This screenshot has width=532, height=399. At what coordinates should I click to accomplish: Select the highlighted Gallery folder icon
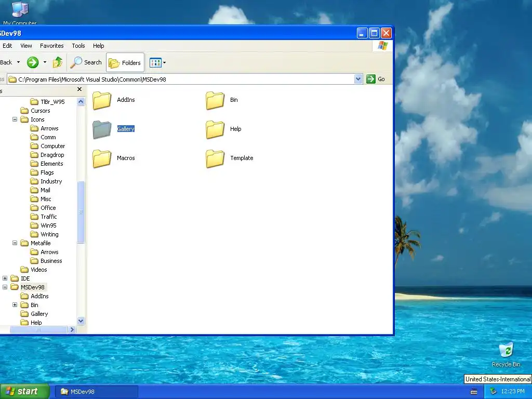click(x=102, y=129)
